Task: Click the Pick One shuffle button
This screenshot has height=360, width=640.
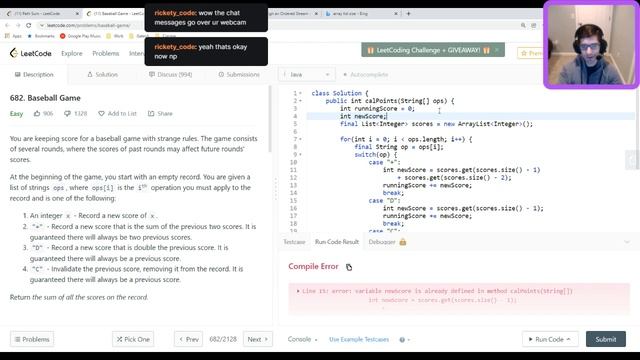Action: [x=133, y=339]
